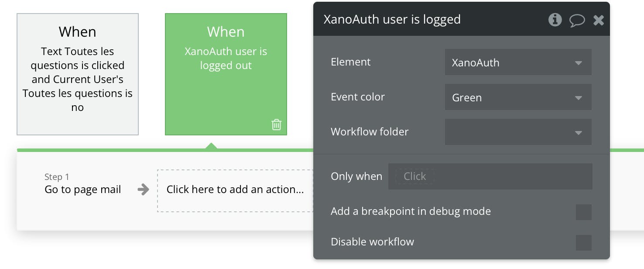This screenshot has width=644, height=269.
Task: Click the Step 1 label
Action: click(x=57, y=177)
